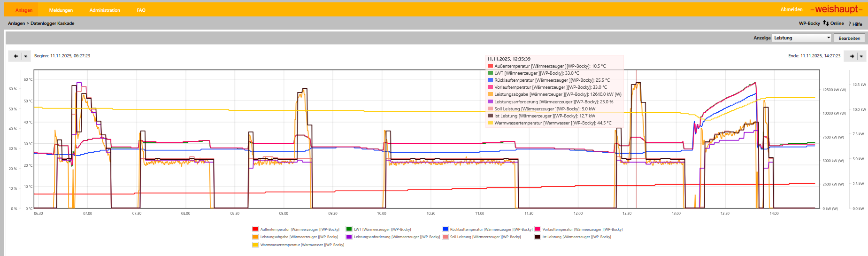
Task: Click the yellow Warmwassertemperatur color swatch
Action: point(255,245)
